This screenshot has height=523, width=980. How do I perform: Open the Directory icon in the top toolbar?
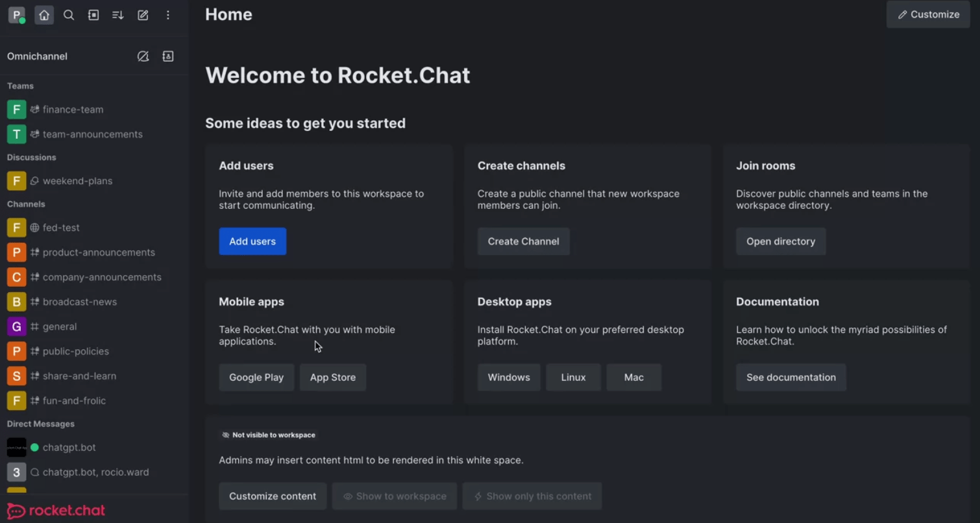[93, 15]
